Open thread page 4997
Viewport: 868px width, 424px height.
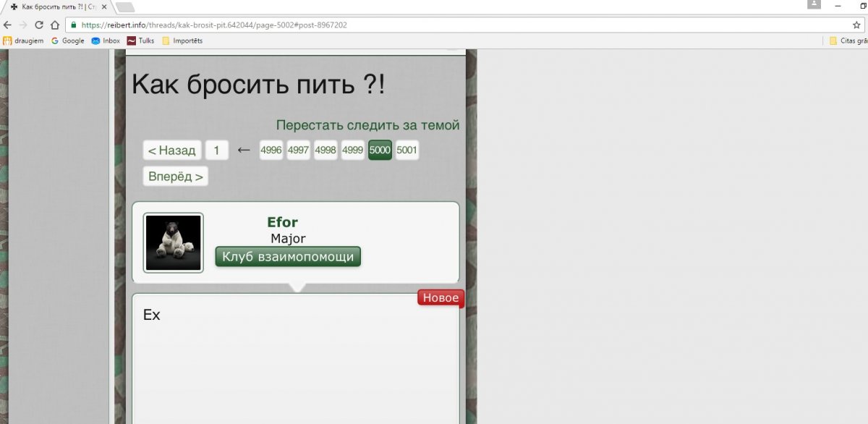(298, 150)
